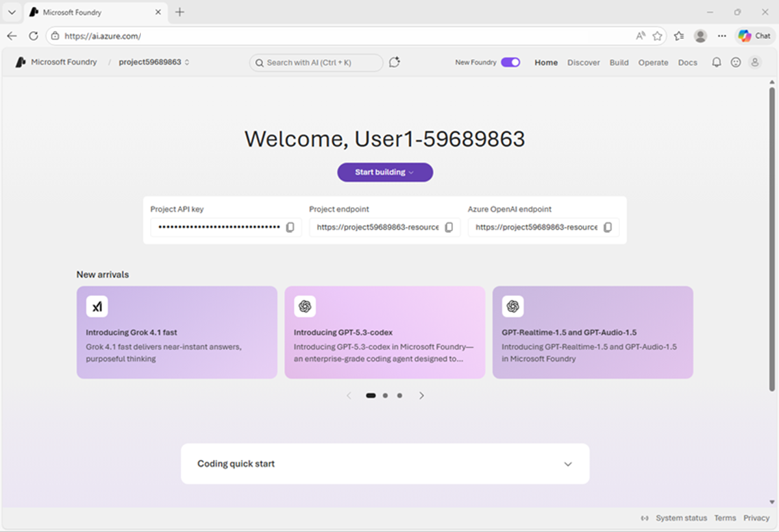Open notifications via the bell icon
Screen dimensions: 779x532
click(x=716, y=62)
